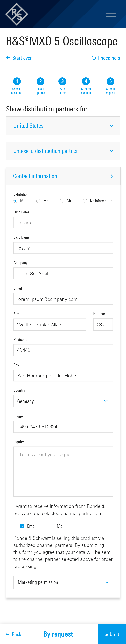The image size is (126, 644).
Task: Click the Back link at bottom
Action: coord(14,634)
